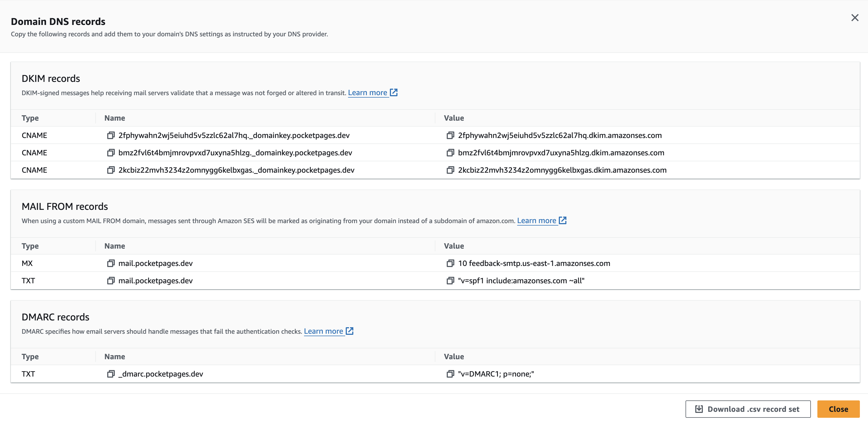Copy the MX value feedback-smtp.us-east-1.amazonses.com
The height and width of the screenshot is (424, 868).
point(451,263)
